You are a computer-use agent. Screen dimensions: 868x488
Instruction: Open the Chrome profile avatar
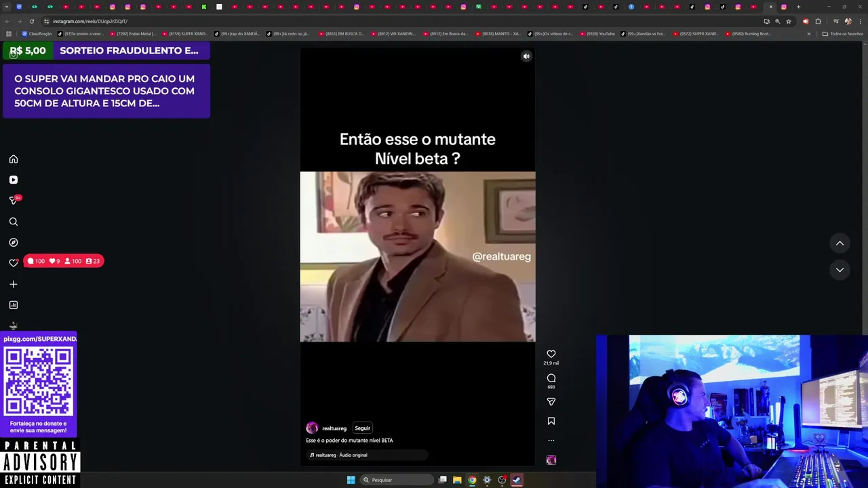(848, 21)
